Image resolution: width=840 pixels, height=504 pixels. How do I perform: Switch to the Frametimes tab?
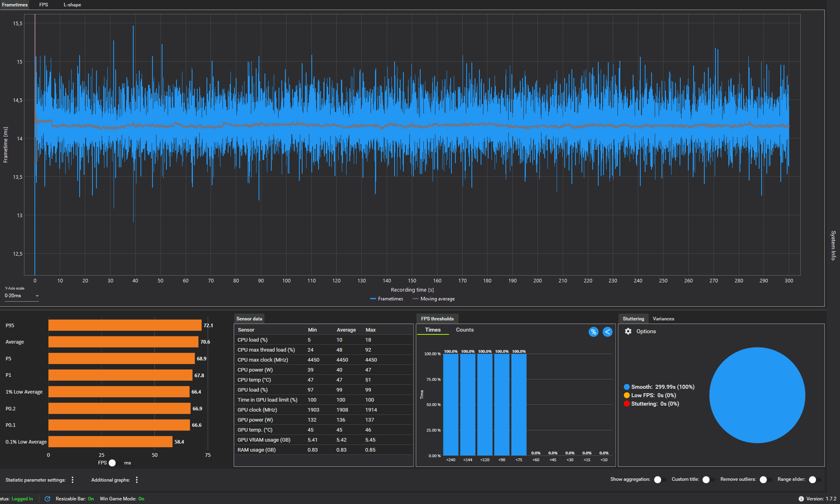click(15, 5)
